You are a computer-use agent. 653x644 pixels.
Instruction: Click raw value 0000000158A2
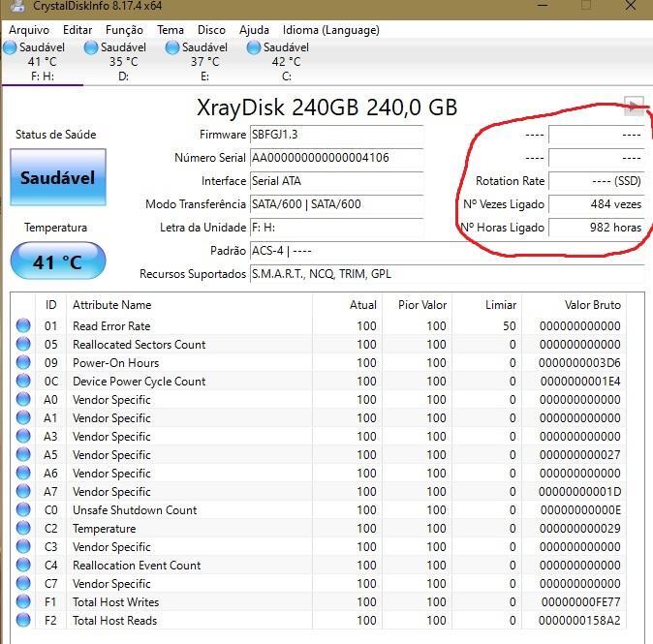click(579, 620)
